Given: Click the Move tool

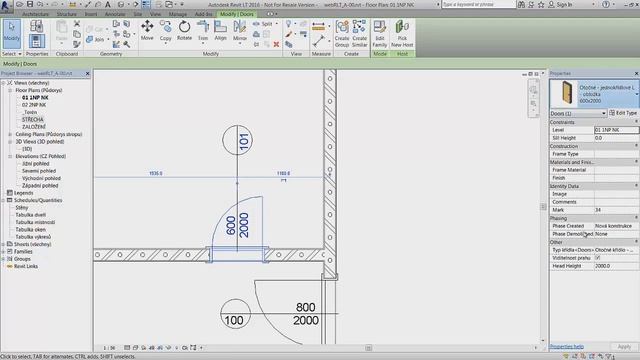Looking at the screenshot, I should pyautogui.click(x=147, y=31).
